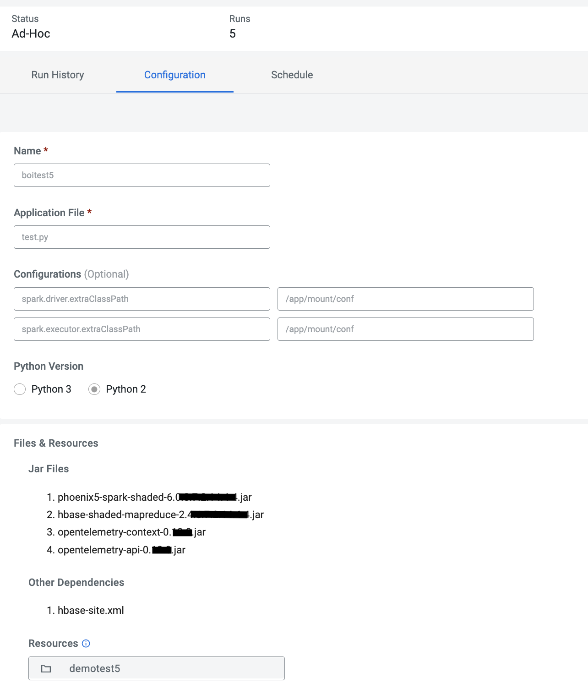The image size is (588, 700).
Task: Open the demotest5 resource entry
Action: [157, 668]
